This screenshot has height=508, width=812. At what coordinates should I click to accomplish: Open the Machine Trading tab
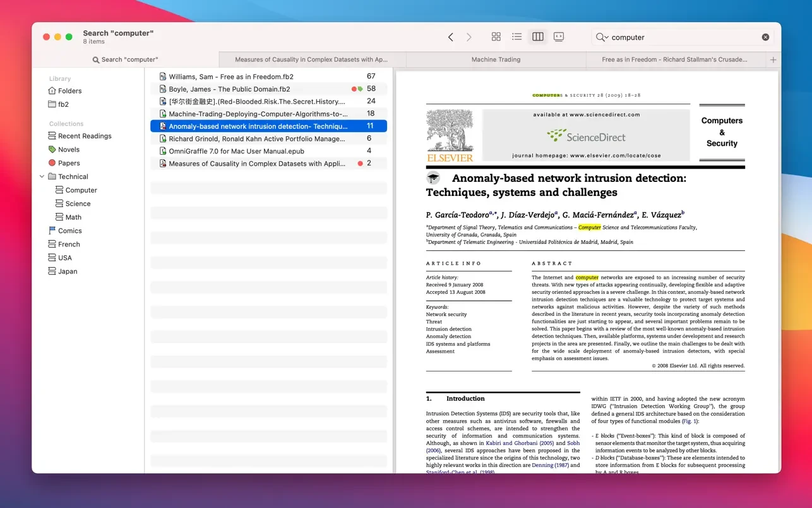coord(496,59)
